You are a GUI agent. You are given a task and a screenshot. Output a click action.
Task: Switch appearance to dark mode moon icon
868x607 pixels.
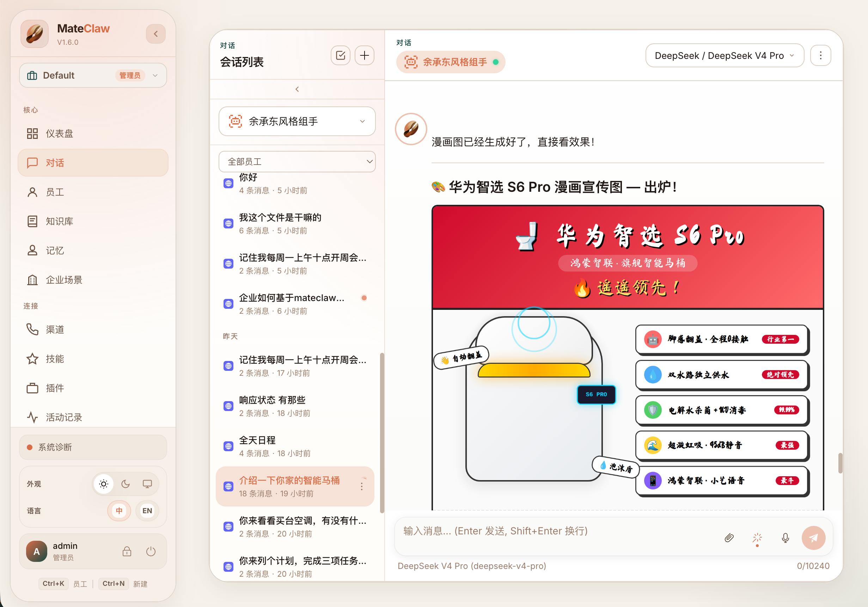point(126,484)
